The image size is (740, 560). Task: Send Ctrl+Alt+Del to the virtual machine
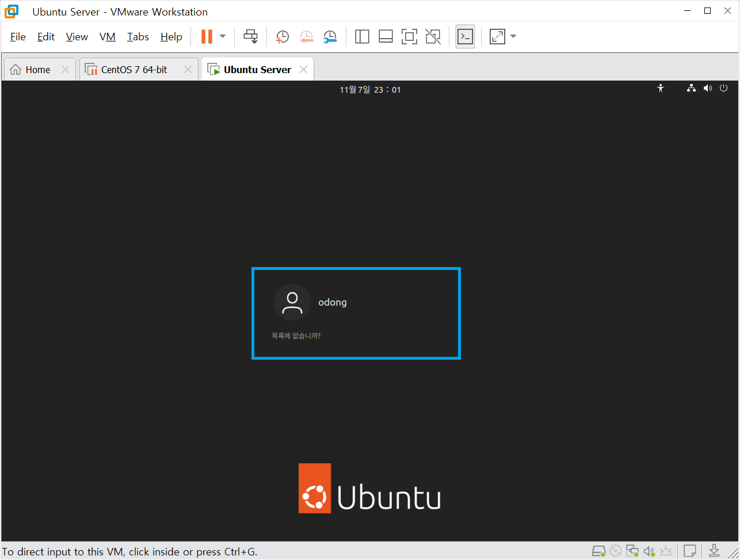(250, 37)
